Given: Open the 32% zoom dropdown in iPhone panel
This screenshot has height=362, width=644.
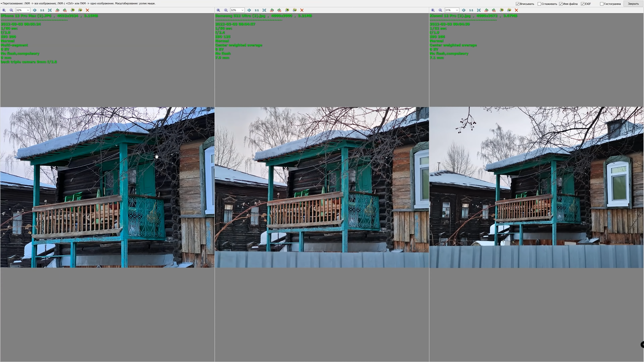Looking at the screenshot, I should tap(28, 10).
